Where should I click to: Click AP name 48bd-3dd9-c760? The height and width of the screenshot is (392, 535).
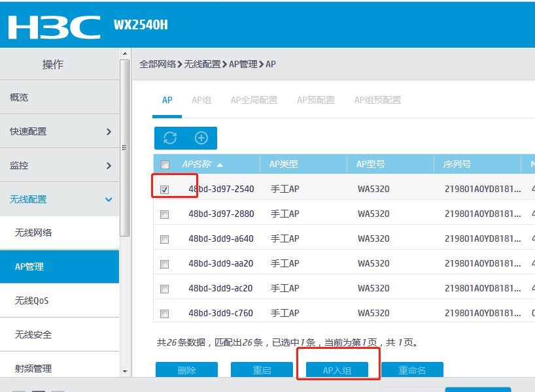coord(221,313)
